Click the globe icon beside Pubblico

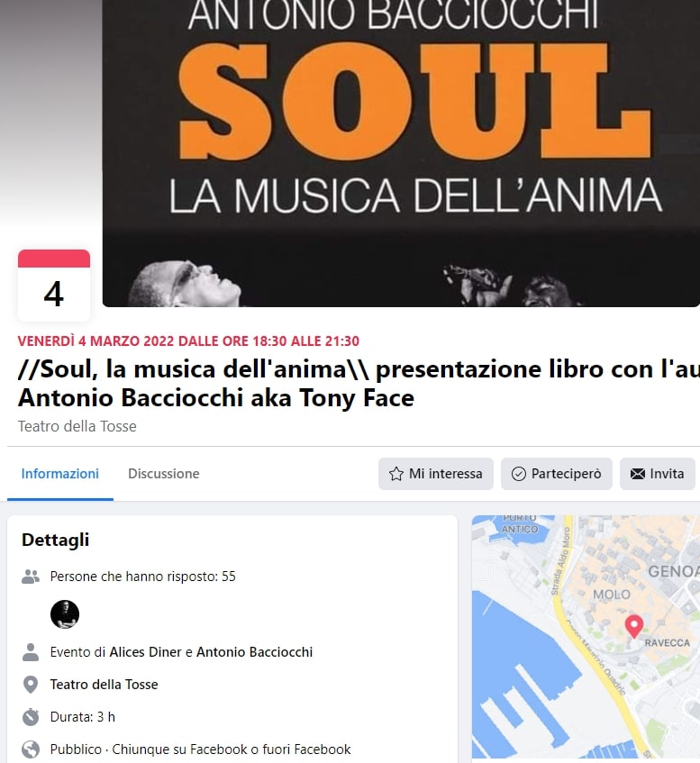[x=31, y=749]
